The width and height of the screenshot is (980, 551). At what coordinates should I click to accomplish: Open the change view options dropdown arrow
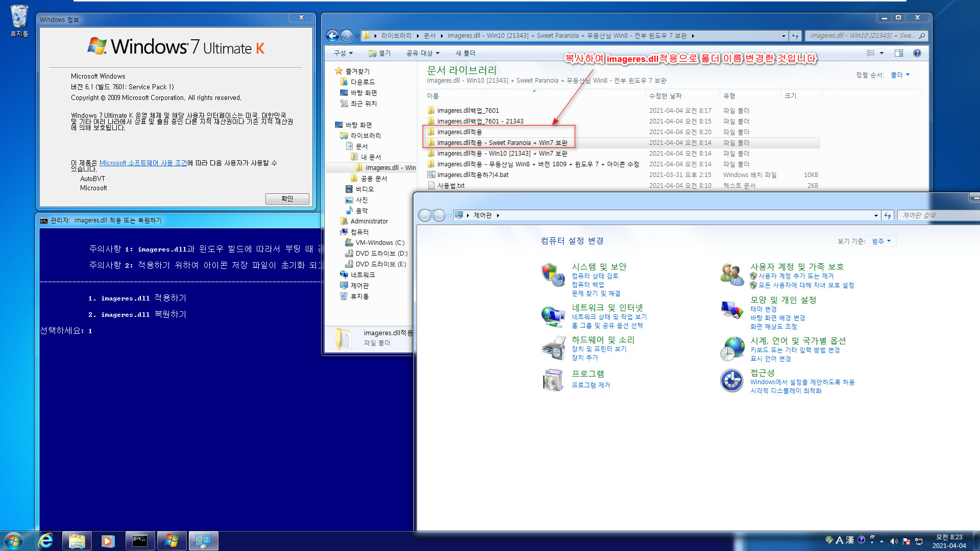[881, 53]
